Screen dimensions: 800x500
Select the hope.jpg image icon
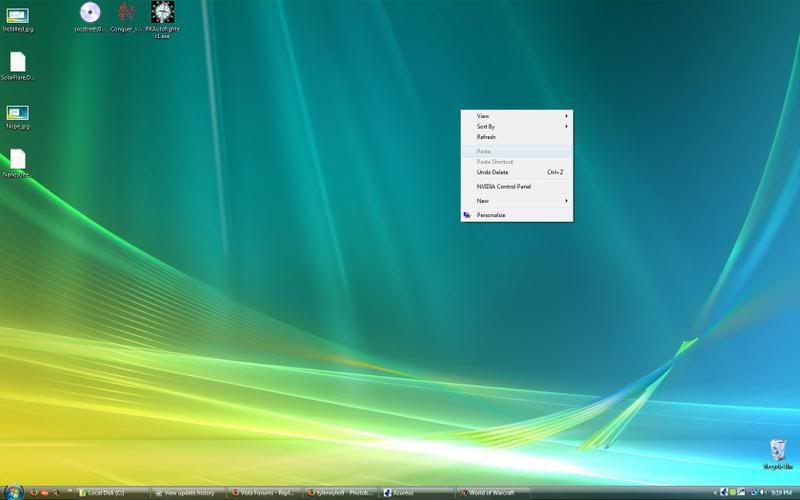click(x=18, y=117)
